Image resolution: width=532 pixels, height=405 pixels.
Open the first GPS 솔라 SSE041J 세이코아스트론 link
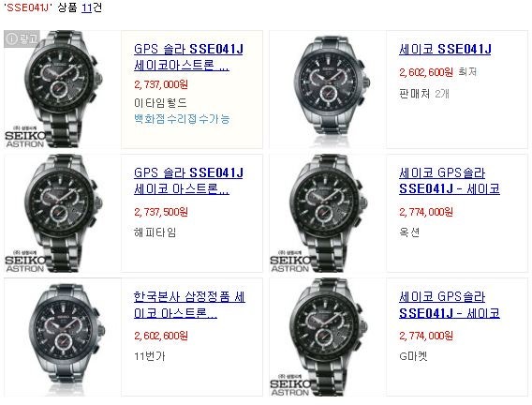point(188,57)
